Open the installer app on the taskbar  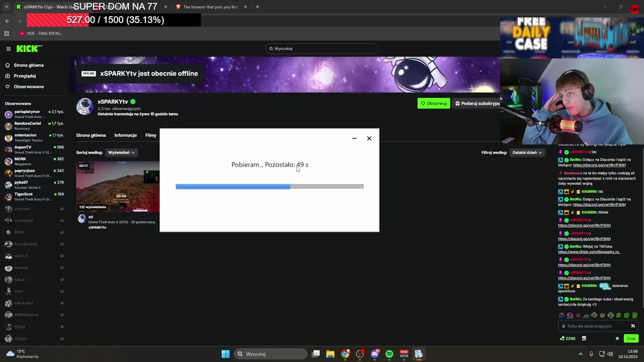pos(419,354)
